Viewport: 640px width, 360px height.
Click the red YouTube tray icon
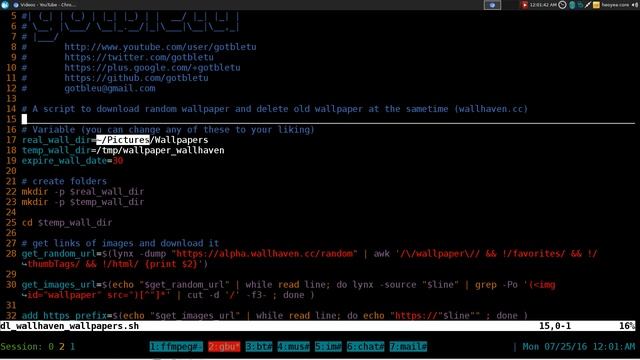(524, 5)
